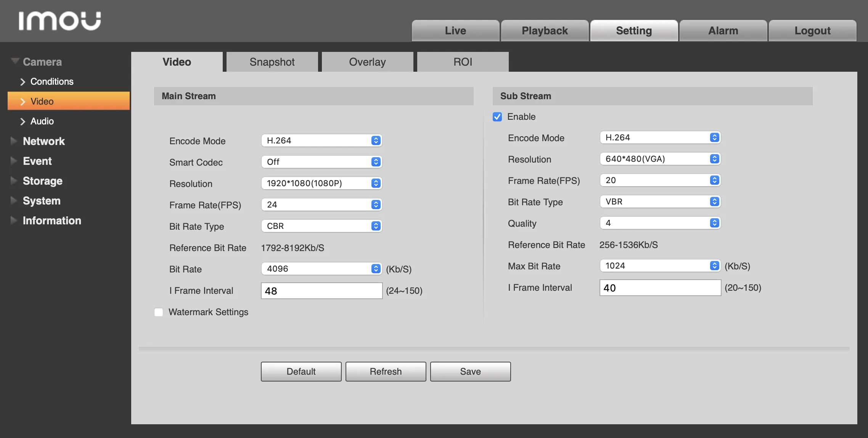The image size is (868, 438).
Task: Open Sub Stream Resolution dropdown
Action: [x=660, y=159]
